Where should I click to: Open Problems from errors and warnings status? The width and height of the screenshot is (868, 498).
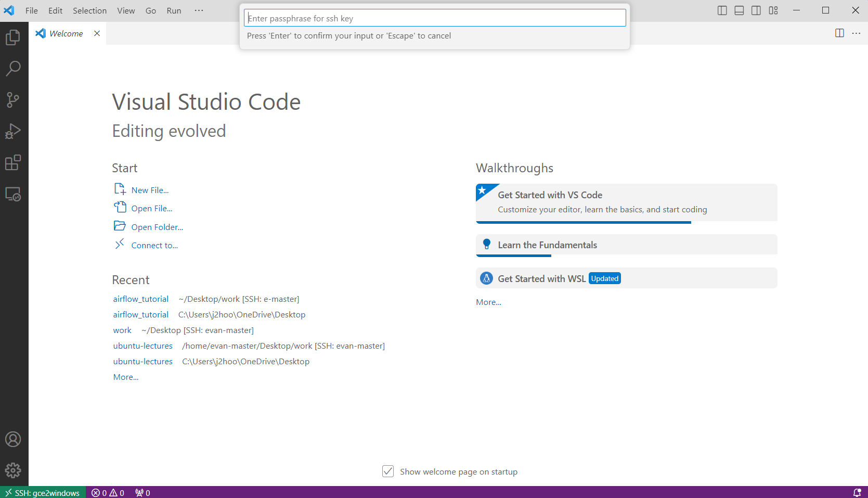point(108,492)
